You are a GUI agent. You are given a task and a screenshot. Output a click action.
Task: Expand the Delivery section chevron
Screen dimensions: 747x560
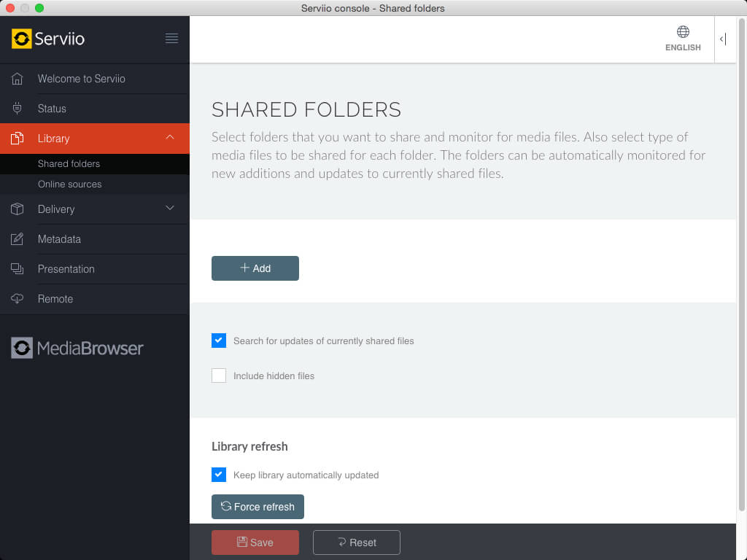coord(170,209)
